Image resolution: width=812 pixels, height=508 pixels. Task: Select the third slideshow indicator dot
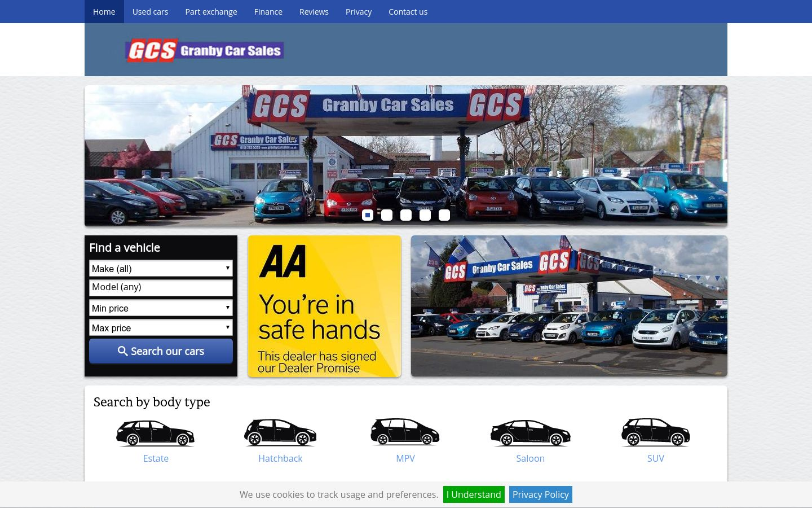(x=406, y=215)
